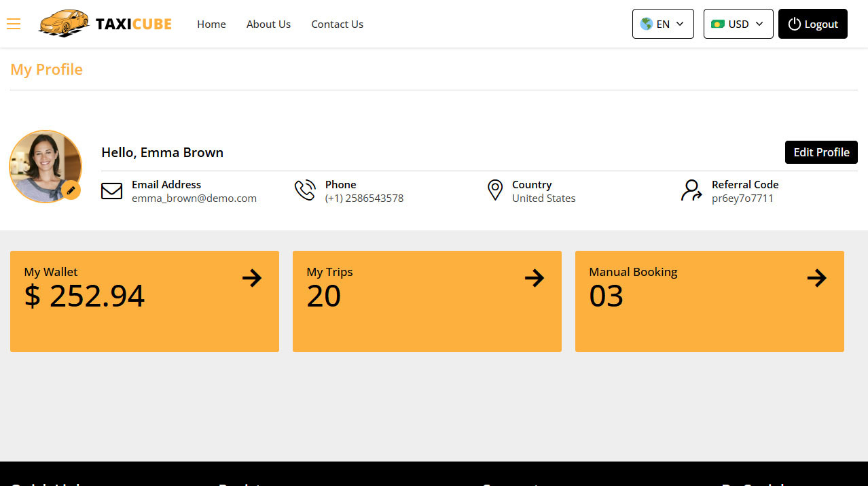
Task: Click Emma Brown's profile photo
Action: pos(44,165)
